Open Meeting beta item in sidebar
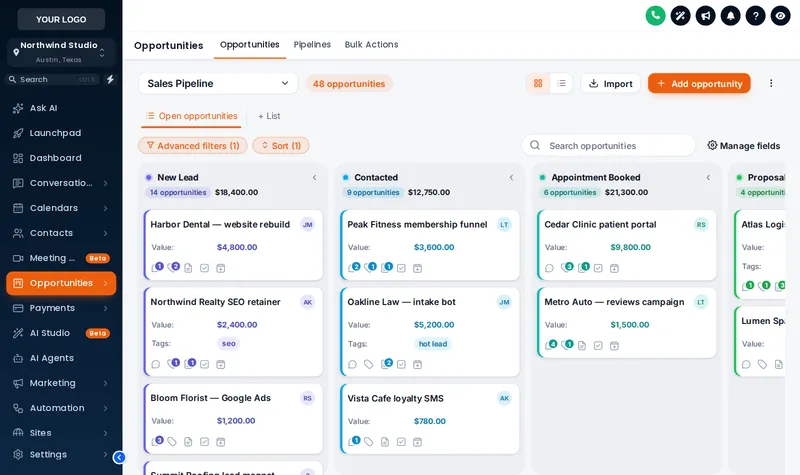The height and width of the screenshot is (475, 800). point(61,258)
